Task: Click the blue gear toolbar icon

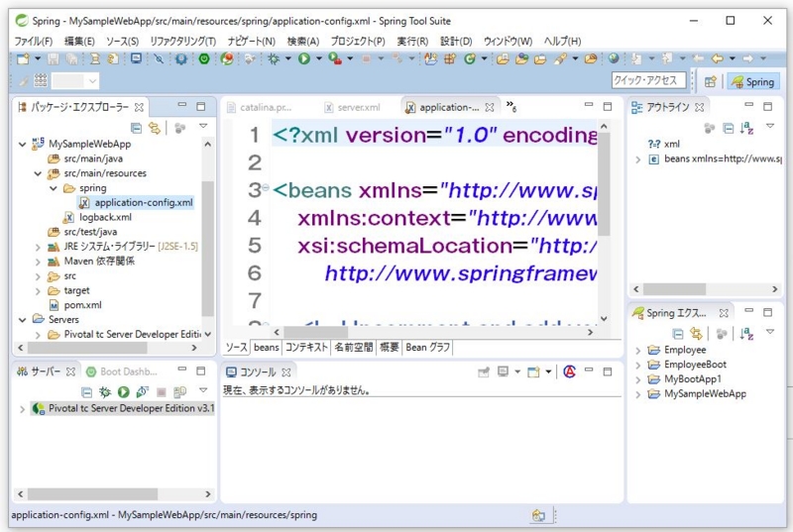Action: tap(181, 59)
